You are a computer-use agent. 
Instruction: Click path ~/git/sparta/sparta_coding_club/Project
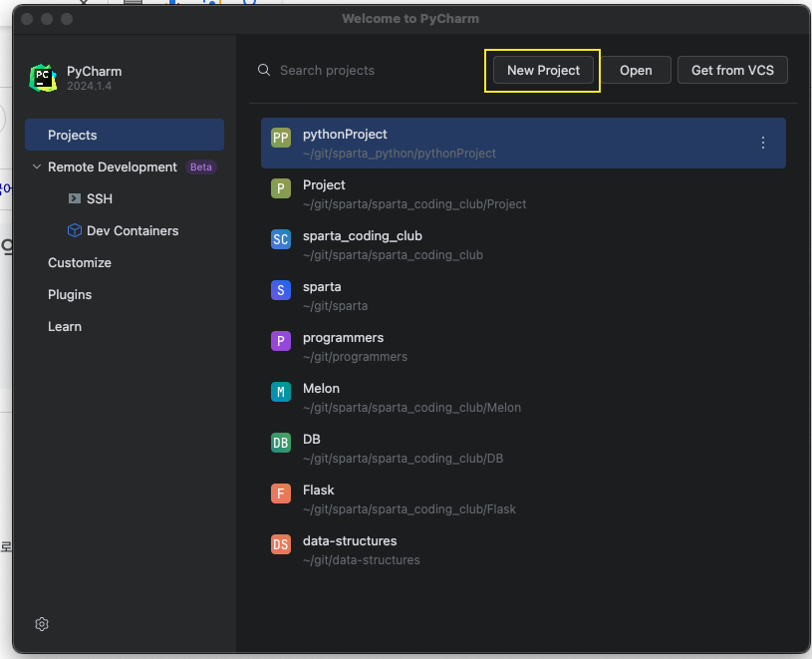point(414,204)
